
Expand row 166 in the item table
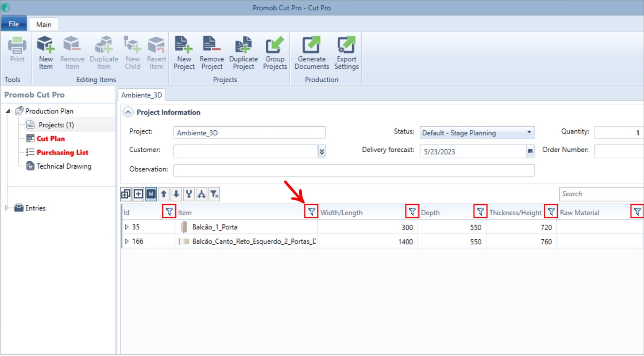click(x=127, y=242)
